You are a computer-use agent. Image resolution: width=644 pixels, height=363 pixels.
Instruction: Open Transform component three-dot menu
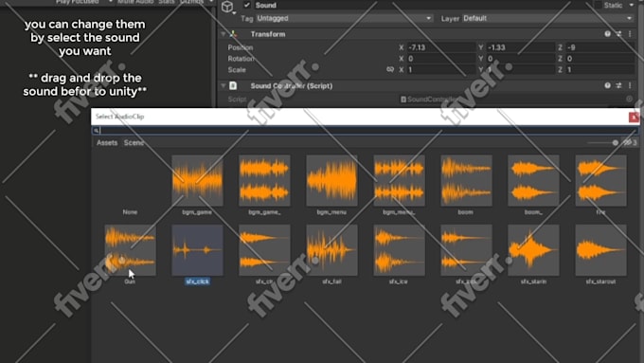point(630,34)
